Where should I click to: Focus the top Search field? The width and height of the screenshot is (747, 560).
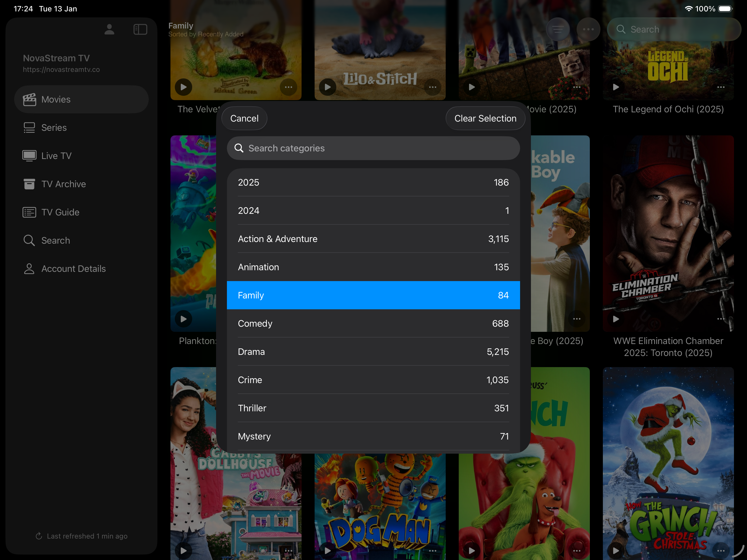[x=673, y=29]
